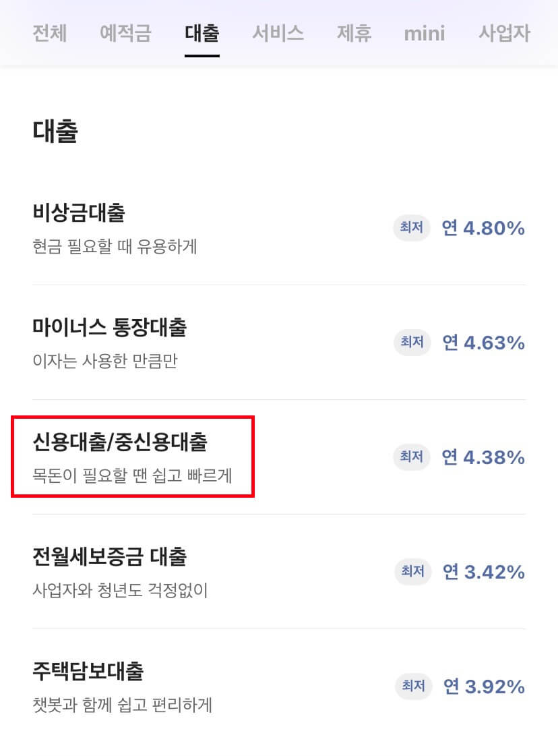Image resolution: width=558 pixels, height=756 pixels.
Task: Click the 최저 badge beside 마이너스 통장대출
Action: 412,343
